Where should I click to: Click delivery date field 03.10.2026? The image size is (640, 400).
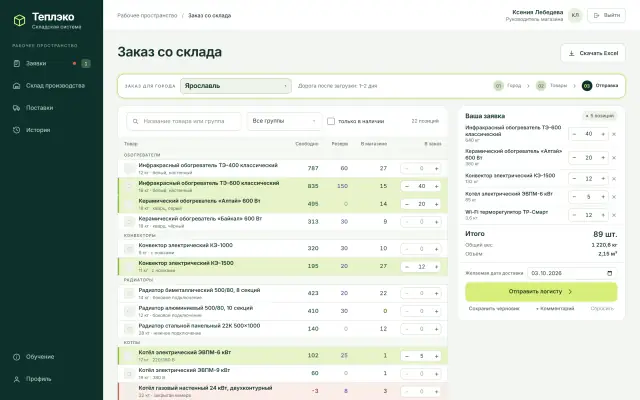[x=572, y=273]
